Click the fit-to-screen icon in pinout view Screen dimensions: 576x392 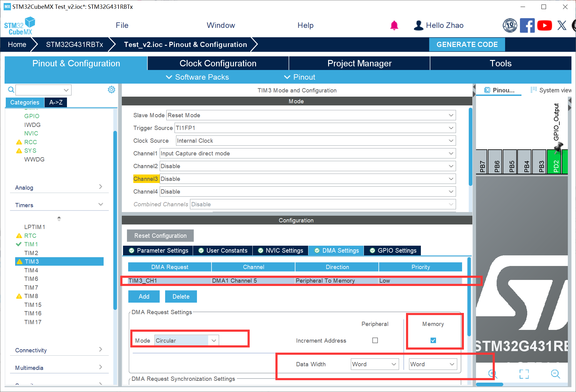524,374
